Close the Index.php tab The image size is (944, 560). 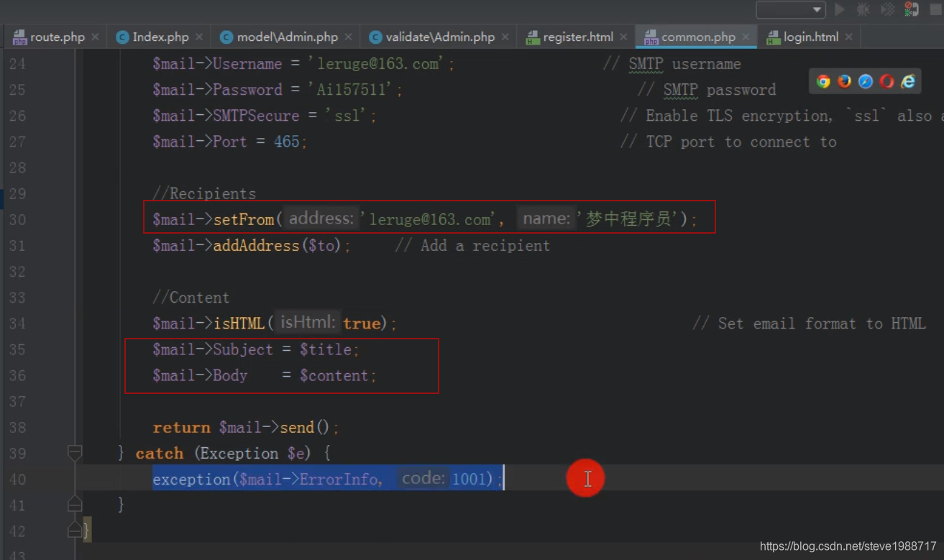coord(199,37)
